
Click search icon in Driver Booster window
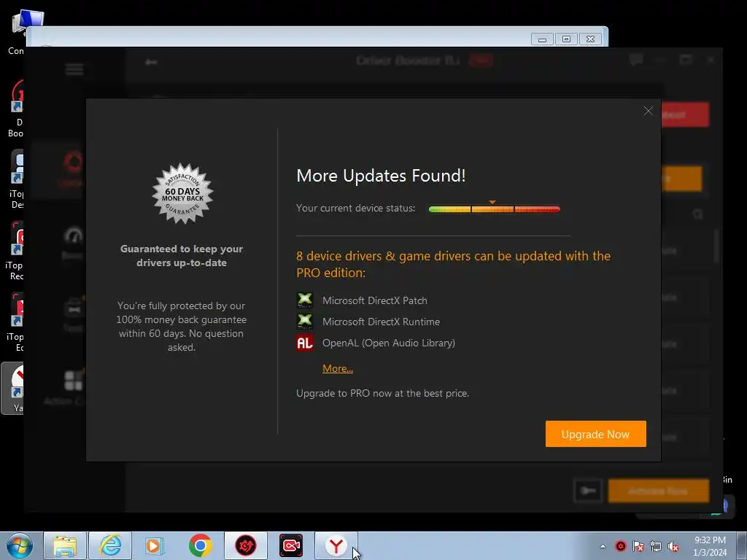pos(698,214)
